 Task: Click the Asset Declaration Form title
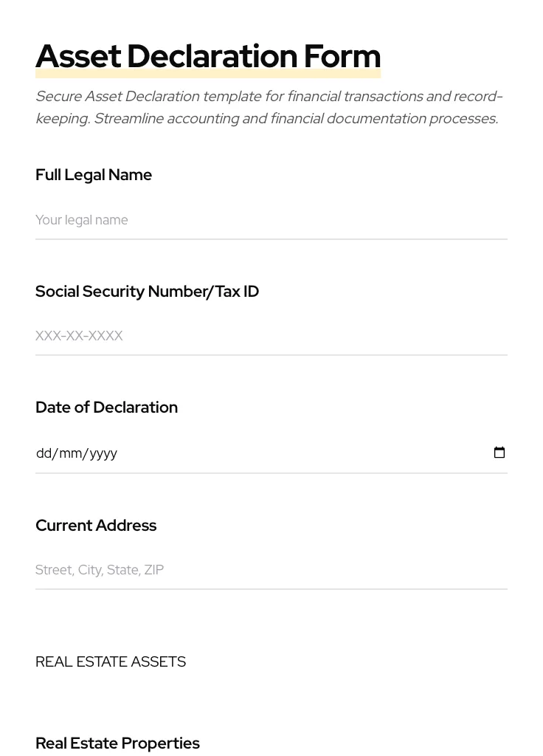(208, 55)
